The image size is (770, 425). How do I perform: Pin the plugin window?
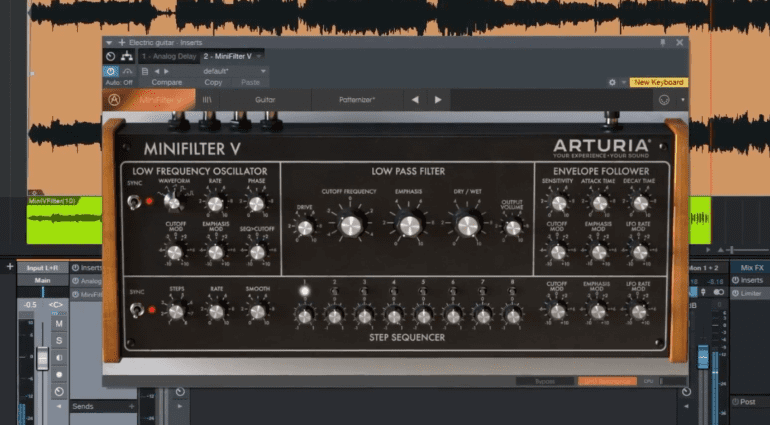(663, 43)
